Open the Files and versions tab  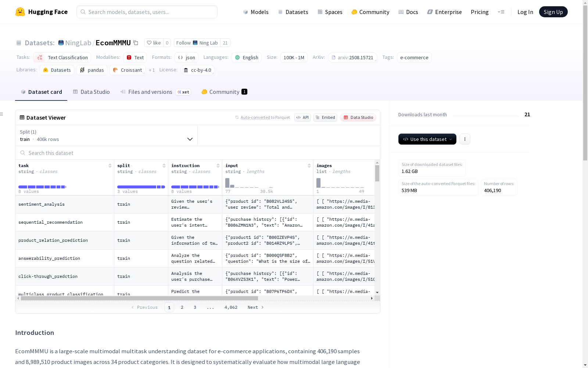155,92
